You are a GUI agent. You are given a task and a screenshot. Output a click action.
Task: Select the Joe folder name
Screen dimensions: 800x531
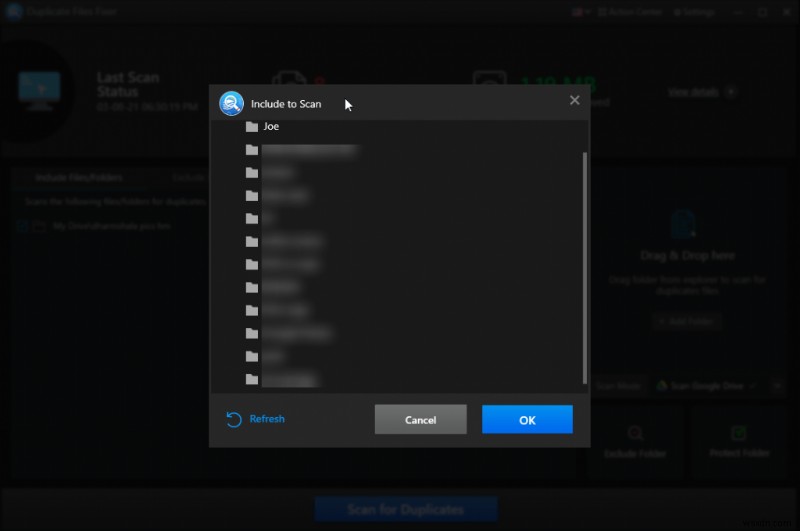(271, 127)
